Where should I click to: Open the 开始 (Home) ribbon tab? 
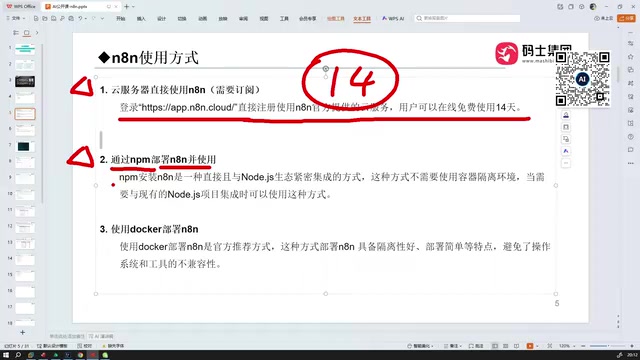click(121, 18)
